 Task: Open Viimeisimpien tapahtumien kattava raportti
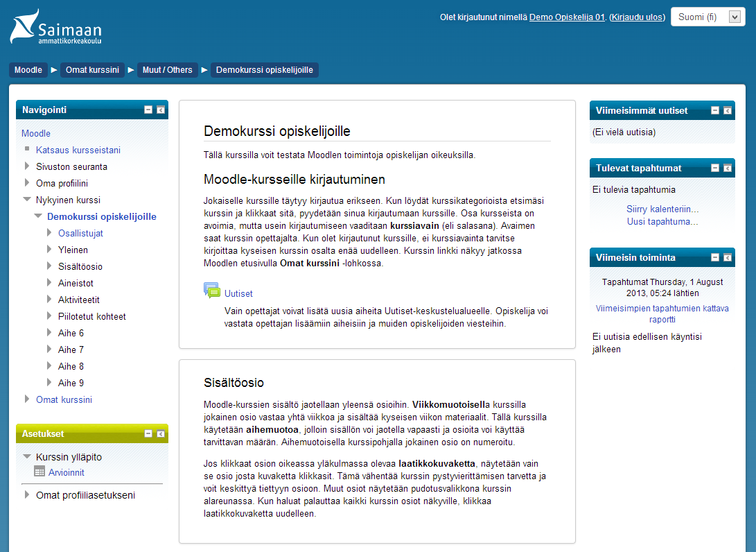(662, 313)
